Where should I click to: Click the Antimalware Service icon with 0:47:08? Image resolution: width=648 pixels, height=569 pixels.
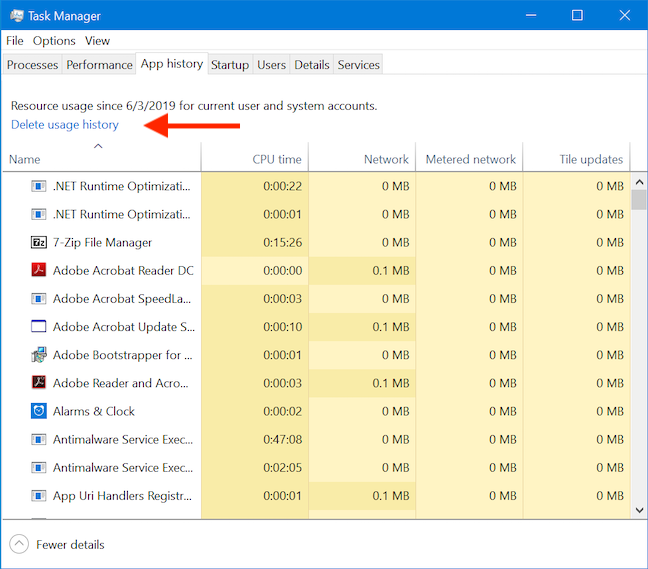pyautogui.click(x=38, y=439)
